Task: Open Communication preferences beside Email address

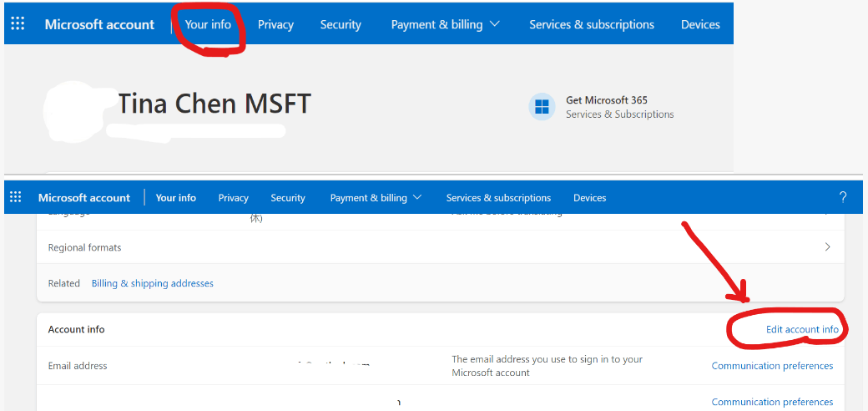Action: tap(772, 366)
